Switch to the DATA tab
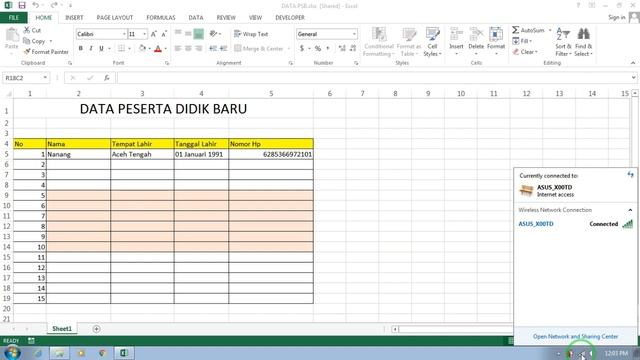The height and width of the screenshot is (360, 640). tap(196, 18)
